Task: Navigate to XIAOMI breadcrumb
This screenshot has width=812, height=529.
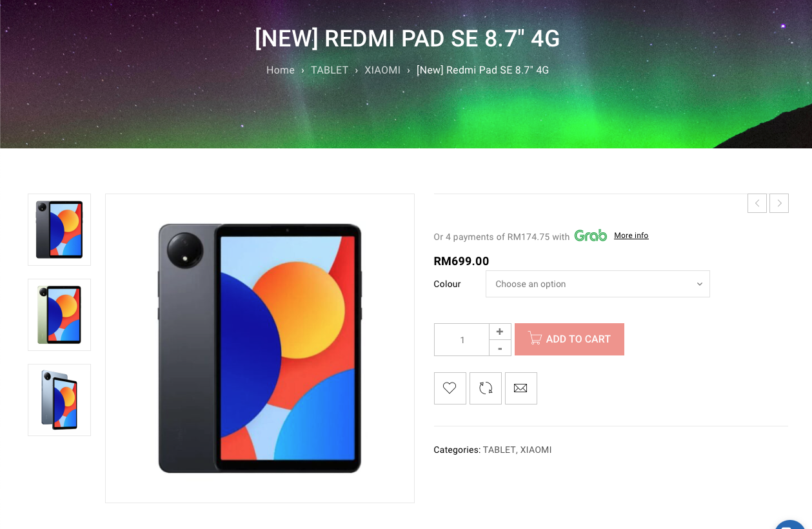Action: (382, 70)
